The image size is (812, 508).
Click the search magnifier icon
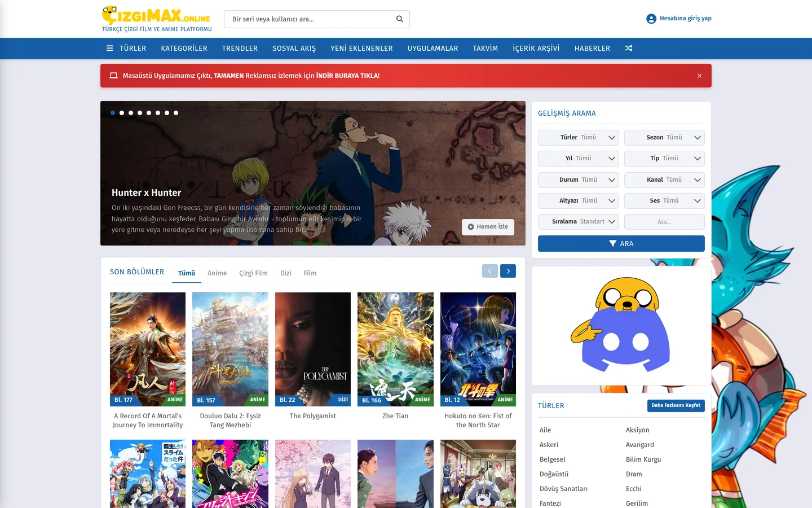pos(400,19)
